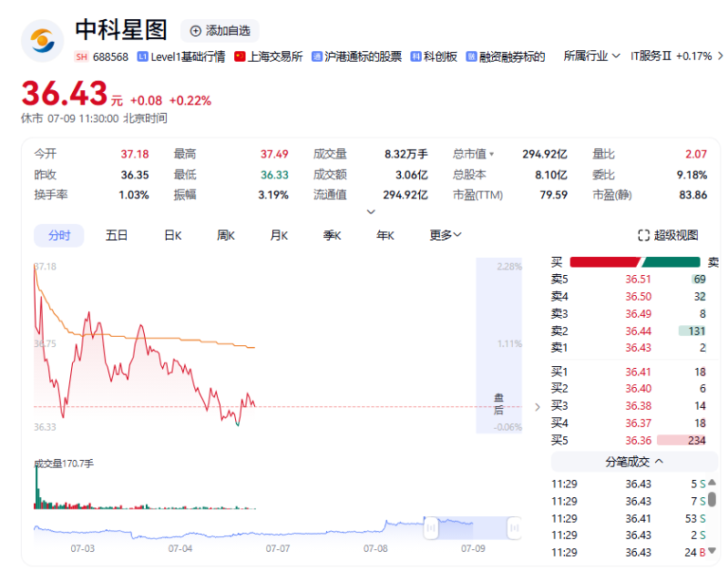This screenshot has height=571, width=728.
Task: Click the 中科星图 company logo
Action: pyautogui.click(x=42, y=41)
